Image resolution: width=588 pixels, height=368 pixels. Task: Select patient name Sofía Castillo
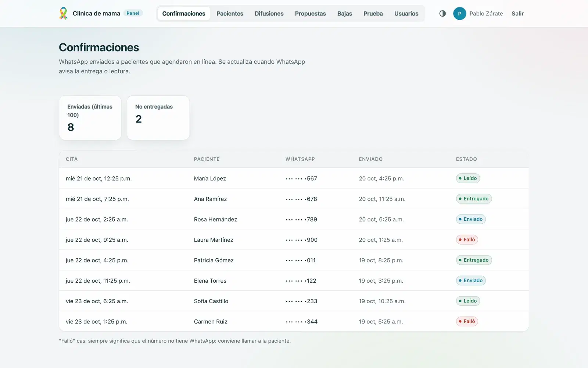(211, 301)
